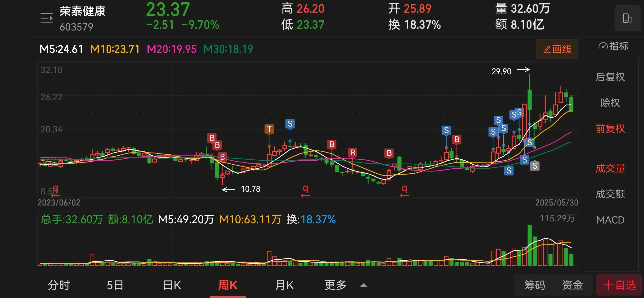Switch to the 月K tab
The width and height of the screenshot is (644, 298).
pyautogui.click(x=284, y=285)
